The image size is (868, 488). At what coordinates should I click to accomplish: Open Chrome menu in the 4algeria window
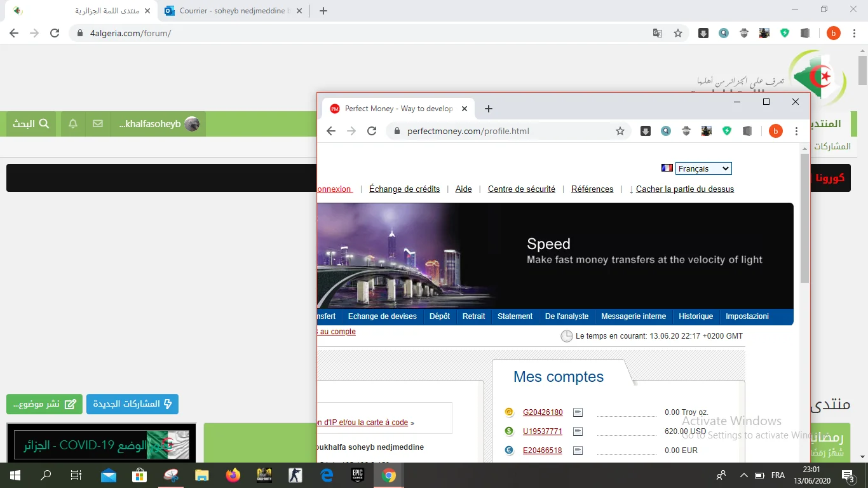tap(854, 33)
